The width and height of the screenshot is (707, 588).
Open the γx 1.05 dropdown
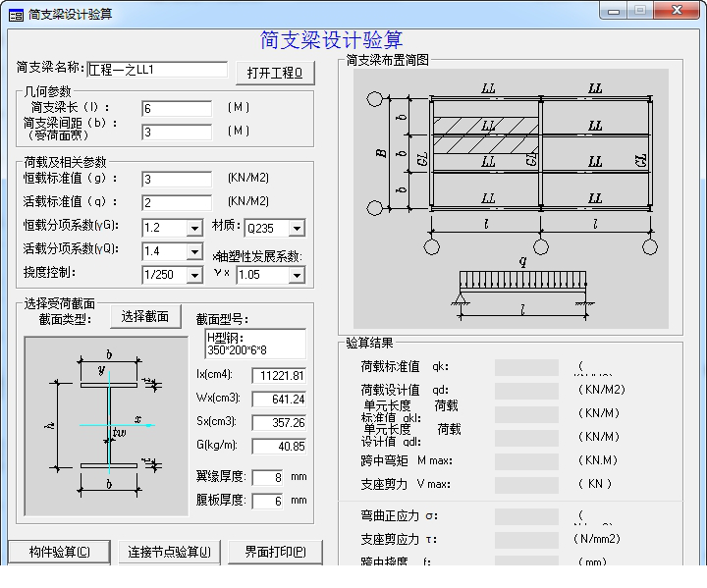(x=297, y=275)
